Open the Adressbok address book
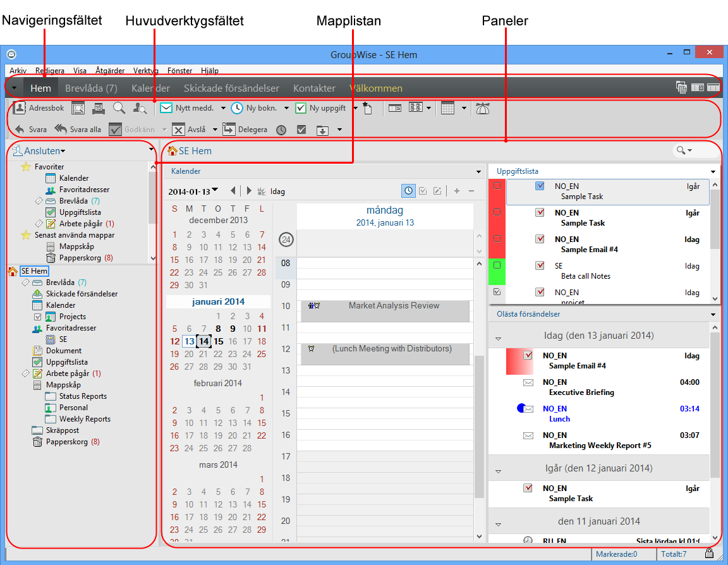This screenshot has width=728, height=565. 39,108
